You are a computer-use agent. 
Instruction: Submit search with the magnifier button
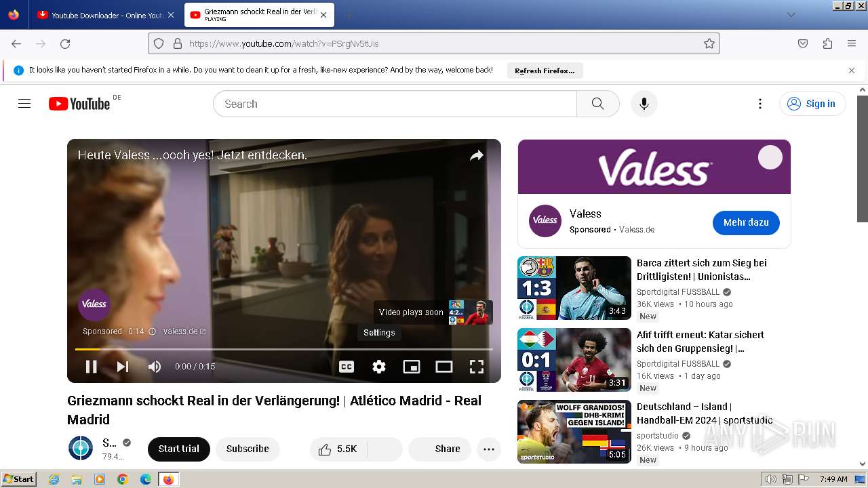coord(597,104)
